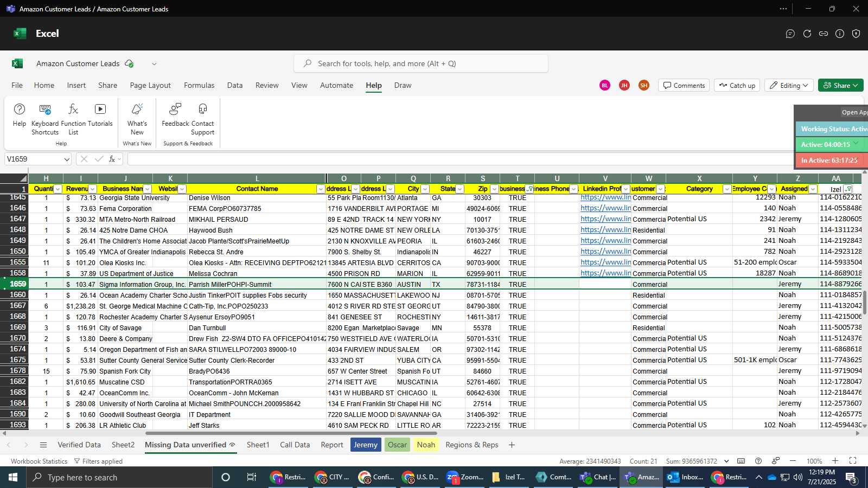Click the status bar feedback icon

776,461
